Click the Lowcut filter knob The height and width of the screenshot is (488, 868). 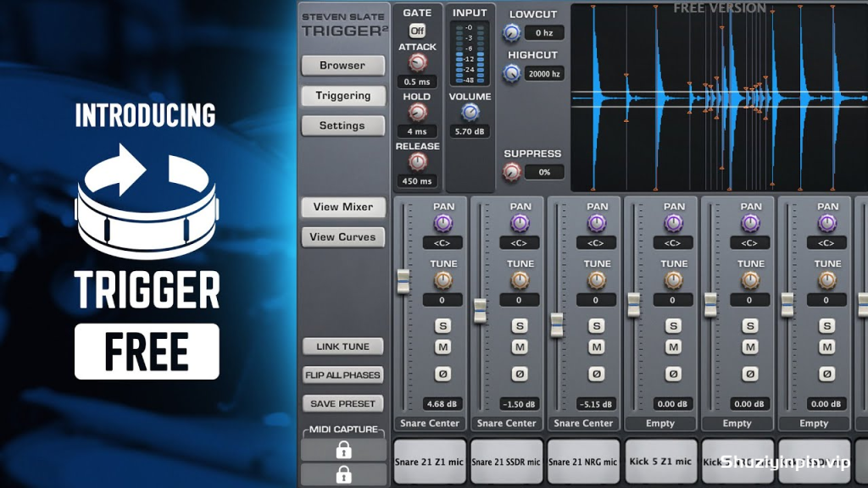[511, 33]
